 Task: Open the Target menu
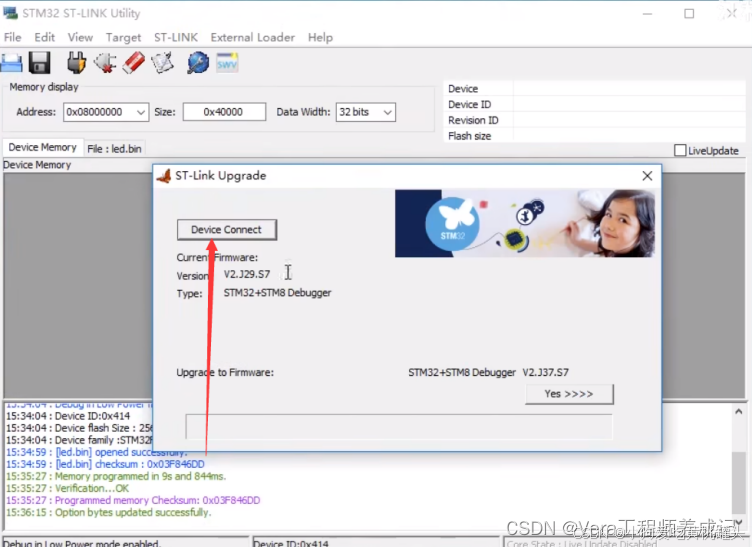coord(123,37)
